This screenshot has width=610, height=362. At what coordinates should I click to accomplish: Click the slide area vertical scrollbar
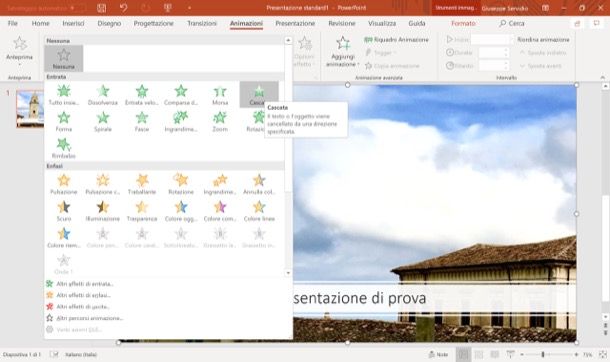click(x=605, y=200)
